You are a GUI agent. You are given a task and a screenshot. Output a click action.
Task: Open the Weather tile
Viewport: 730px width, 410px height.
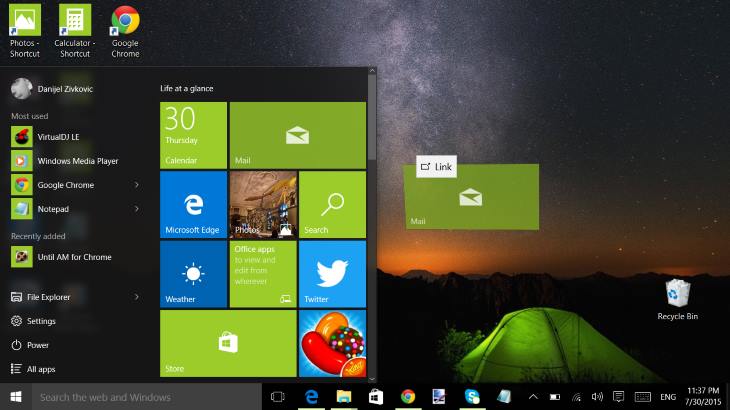[x=193, y=274]
